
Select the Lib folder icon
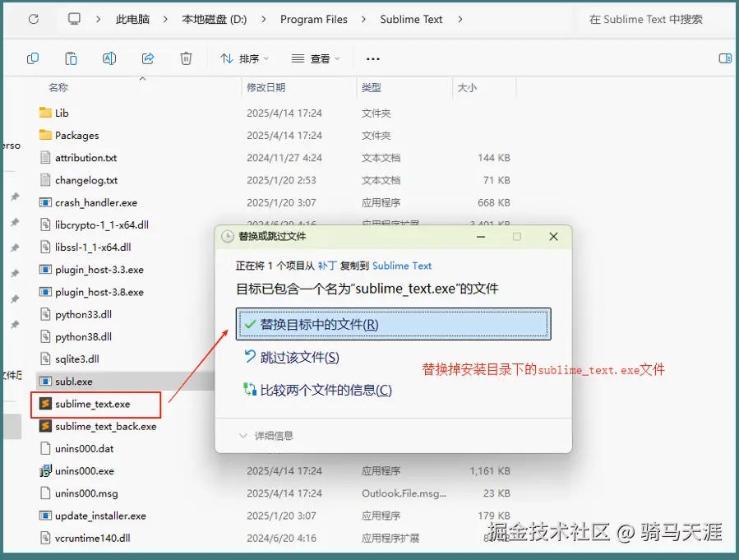tap(45, 113)
